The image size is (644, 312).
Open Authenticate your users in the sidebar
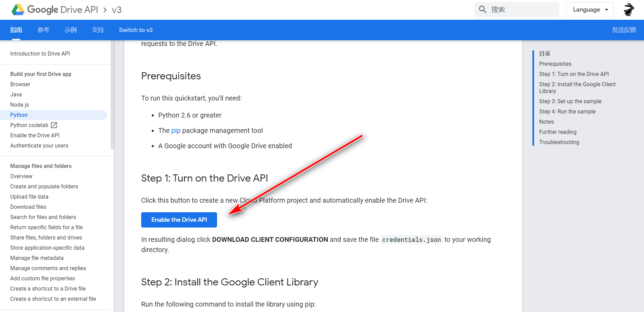point(39,145)
